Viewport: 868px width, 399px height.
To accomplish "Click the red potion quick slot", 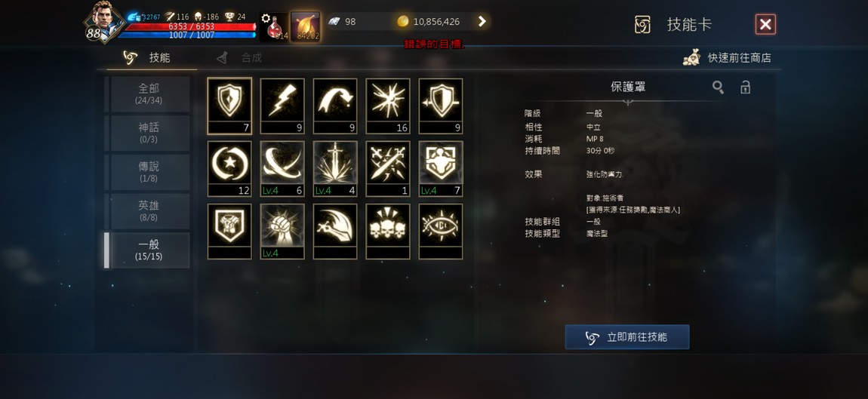I will point(274,26).
